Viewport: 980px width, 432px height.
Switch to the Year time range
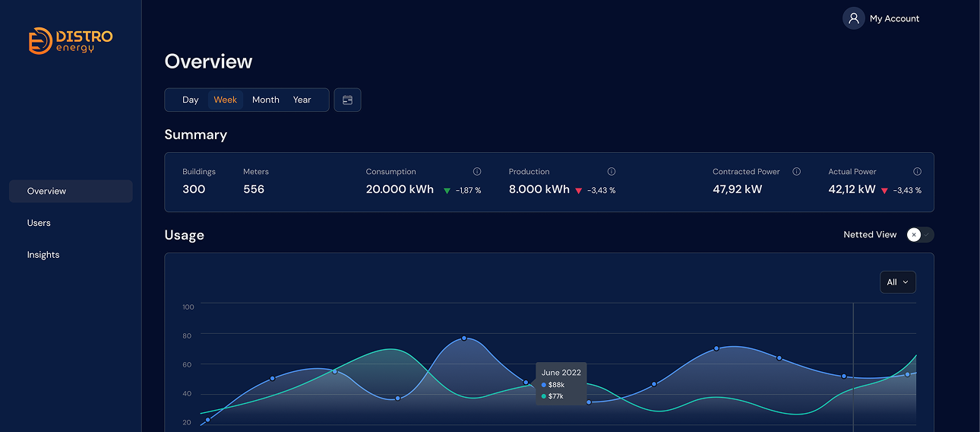(x=302, y=100)
